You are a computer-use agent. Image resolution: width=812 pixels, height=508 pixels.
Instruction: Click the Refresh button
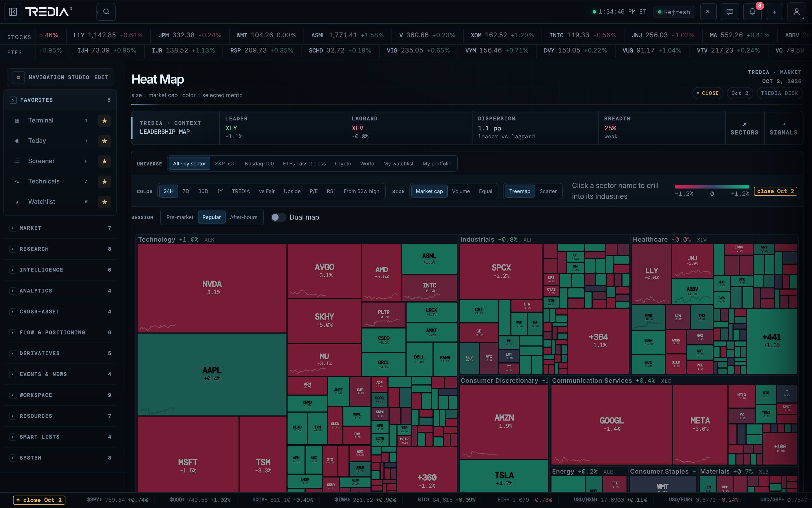click(x=674, y=12)
